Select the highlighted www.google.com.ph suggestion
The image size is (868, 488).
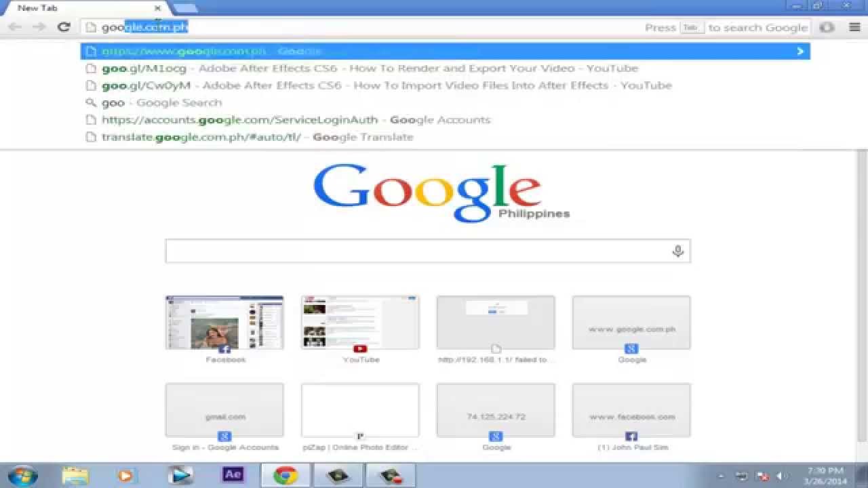pyautogui.click(x=445, y=51)
